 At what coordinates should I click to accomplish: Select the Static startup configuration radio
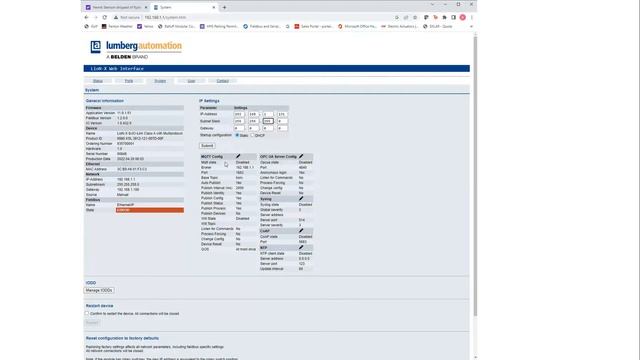coord(237,135)
